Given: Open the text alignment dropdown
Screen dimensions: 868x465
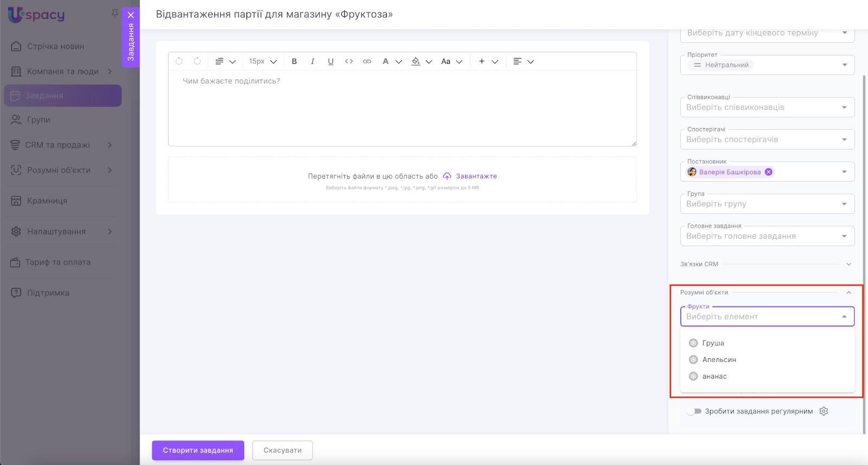Looking at the screenshot, I should click(x=524, y=61).
